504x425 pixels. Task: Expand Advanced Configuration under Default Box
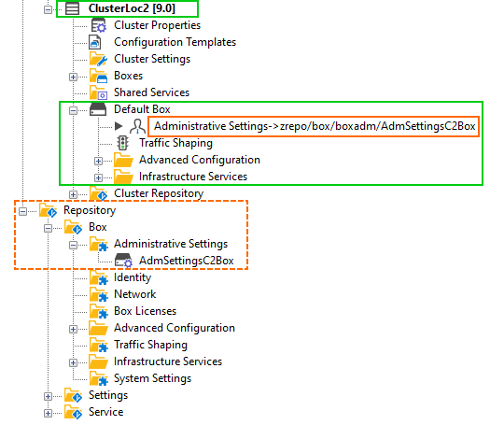(x=98, y=161)
